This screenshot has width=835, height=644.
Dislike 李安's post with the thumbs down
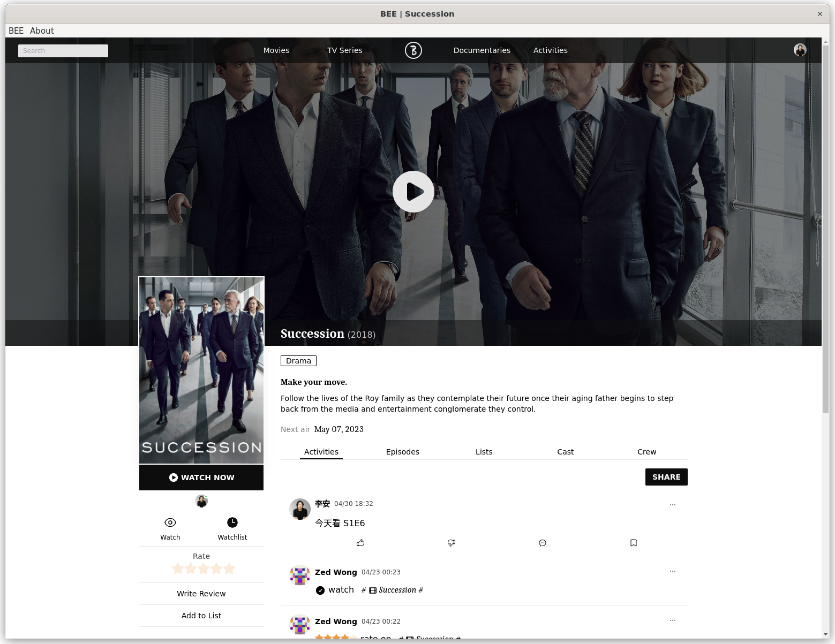click(452, 543)
